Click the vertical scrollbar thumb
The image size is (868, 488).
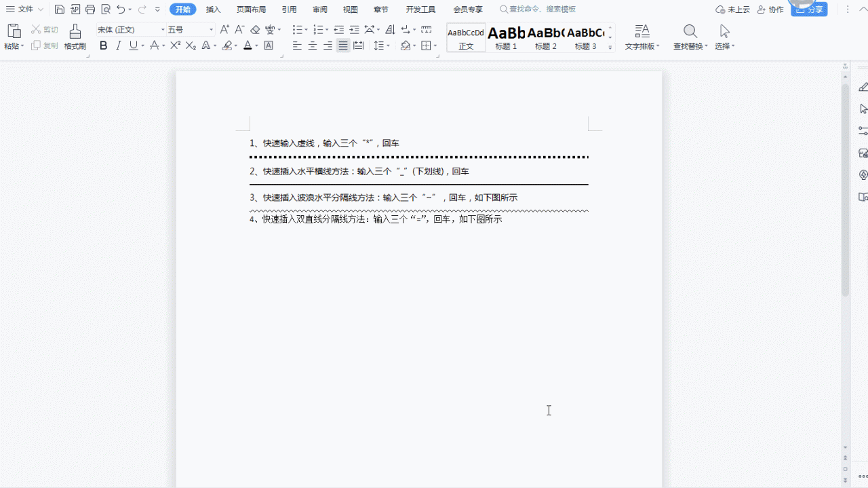(845, 190)
